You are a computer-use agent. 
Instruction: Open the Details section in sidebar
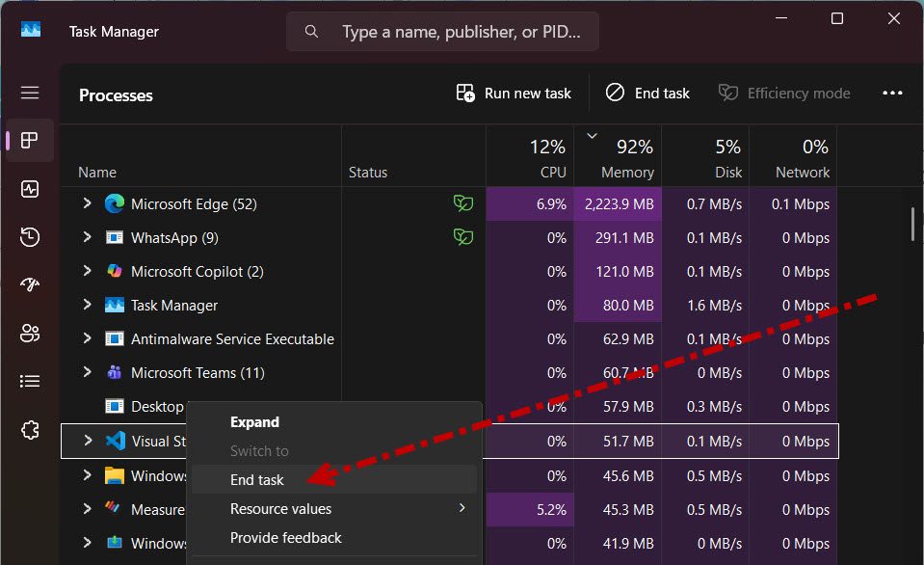click(x=29, y=381)
